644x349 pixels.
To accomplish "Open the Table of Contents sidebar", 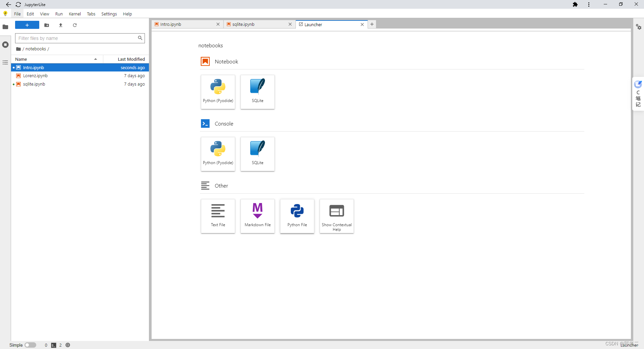I will [x=5, y=62].
